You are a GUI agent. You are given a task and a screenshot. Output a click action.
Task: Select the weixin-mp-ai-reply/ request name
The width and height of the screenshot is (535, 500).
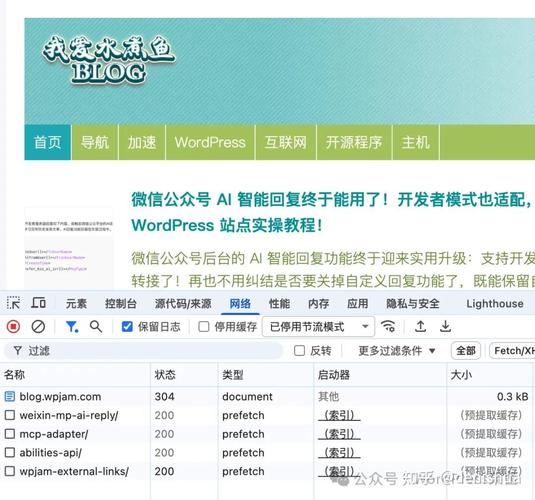69,415
